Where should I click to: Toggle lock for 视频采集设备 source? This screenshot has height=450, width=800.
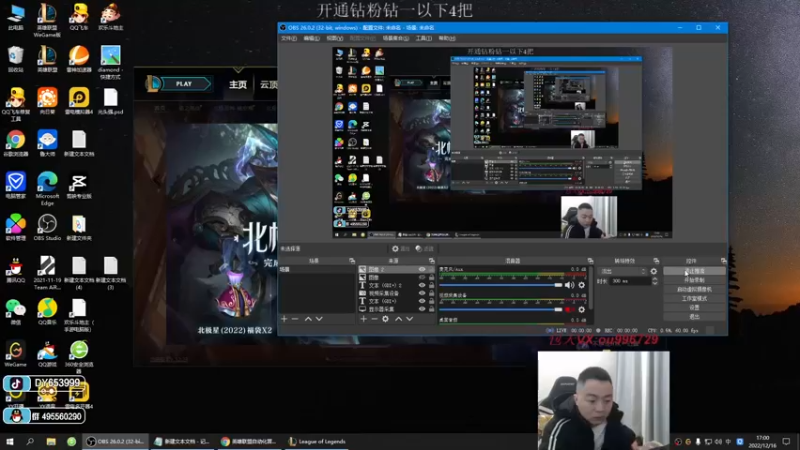[432, 293]
